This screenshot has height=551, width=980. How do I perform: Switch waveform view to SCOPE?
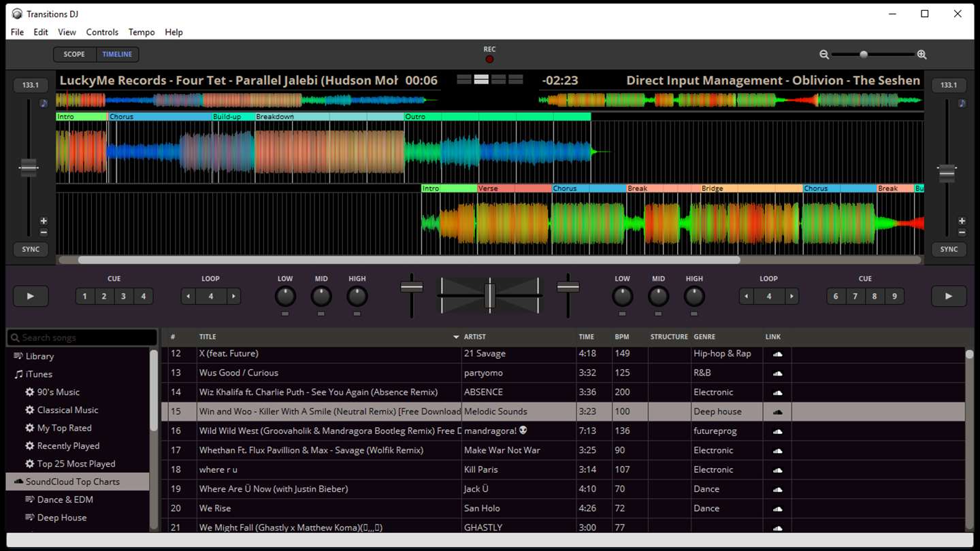74,54
